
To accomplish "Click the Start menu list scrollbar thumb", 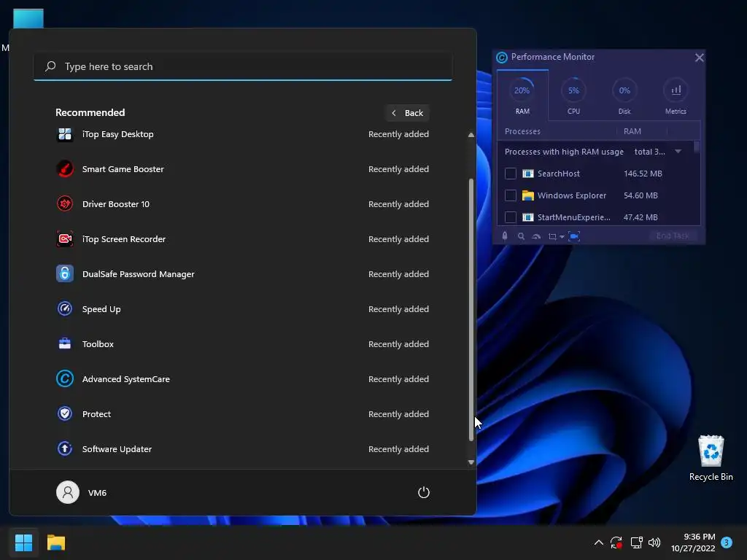I will point(471,309).
